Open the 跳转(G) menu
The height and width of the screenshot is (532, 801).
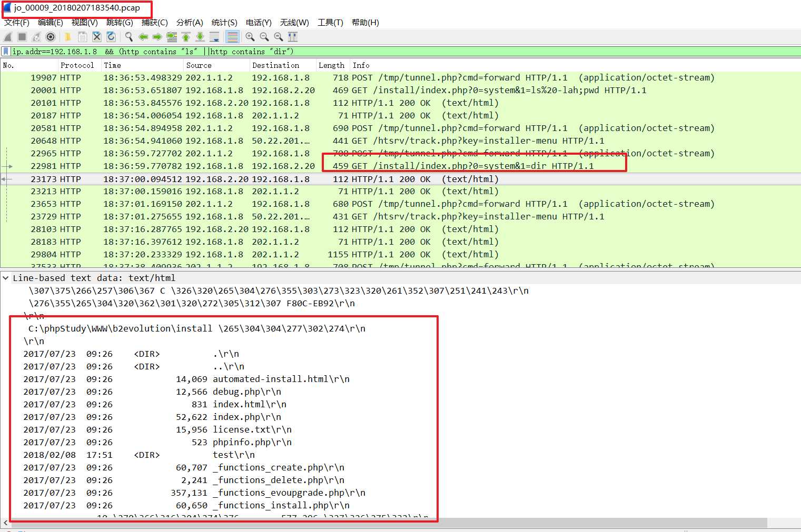click(x=120, y=22)
